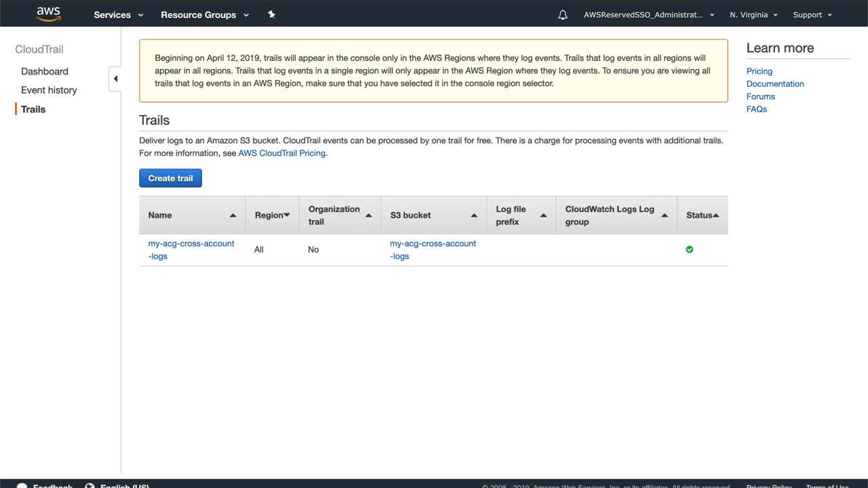Click the 'No' organization trail cell
The height and width of the screenshot is (488, 868).
coord(313,249)
